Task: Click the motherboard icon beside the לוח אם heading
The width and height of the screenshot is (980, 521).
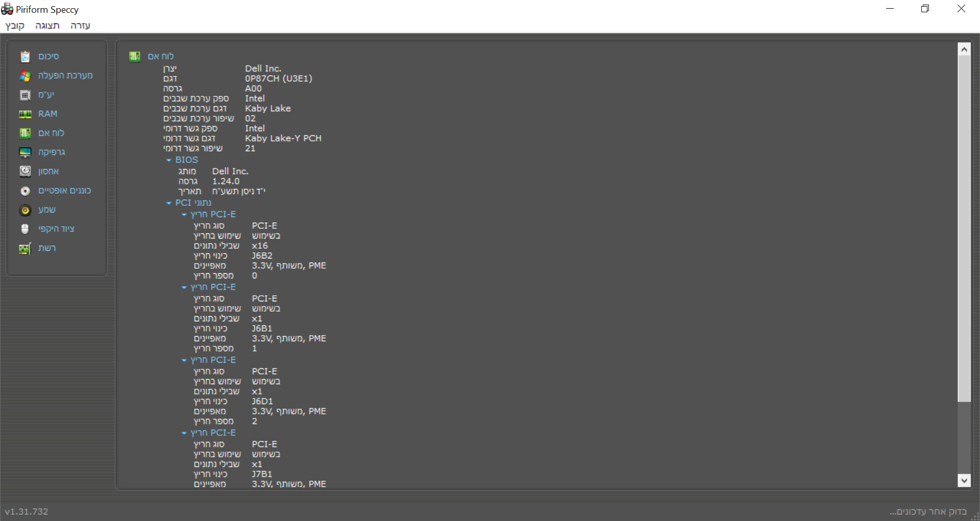Action: coord(135,56)
